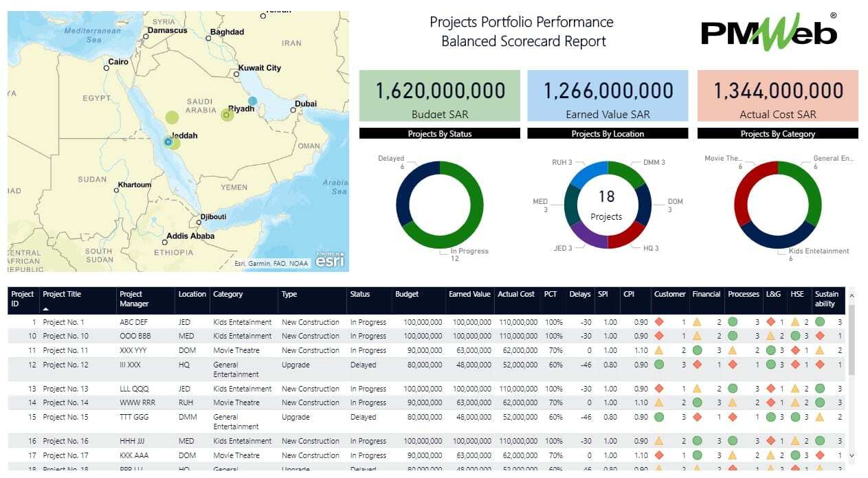Select the Projects By Location header
This screenshot has height=478, width=868.
coord(607,133)
